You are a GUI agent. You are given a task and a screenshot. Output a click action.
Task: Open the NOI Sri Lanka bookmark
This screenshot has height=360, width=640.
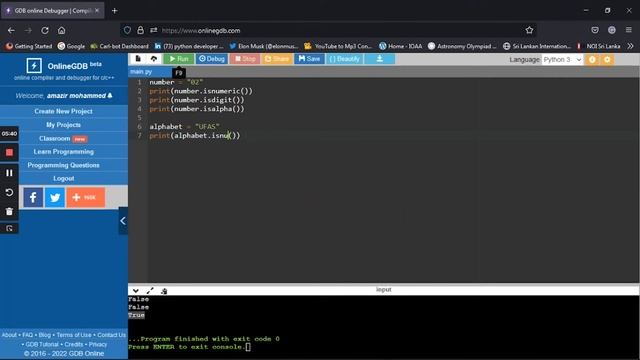[x=598, y=46]
